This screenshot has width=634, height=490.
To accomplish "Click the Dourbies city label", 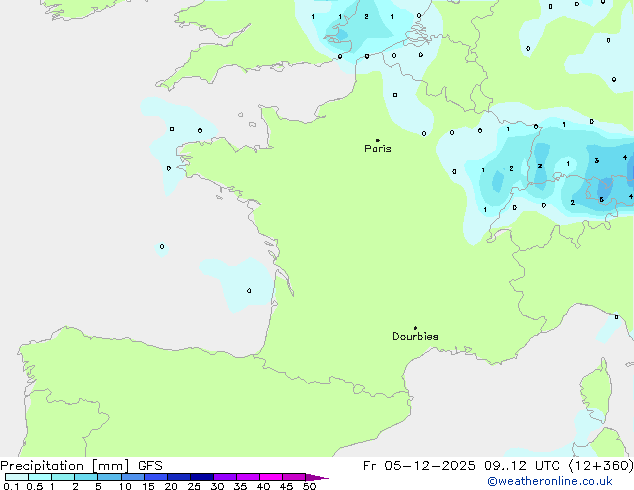I will [415, 336].
